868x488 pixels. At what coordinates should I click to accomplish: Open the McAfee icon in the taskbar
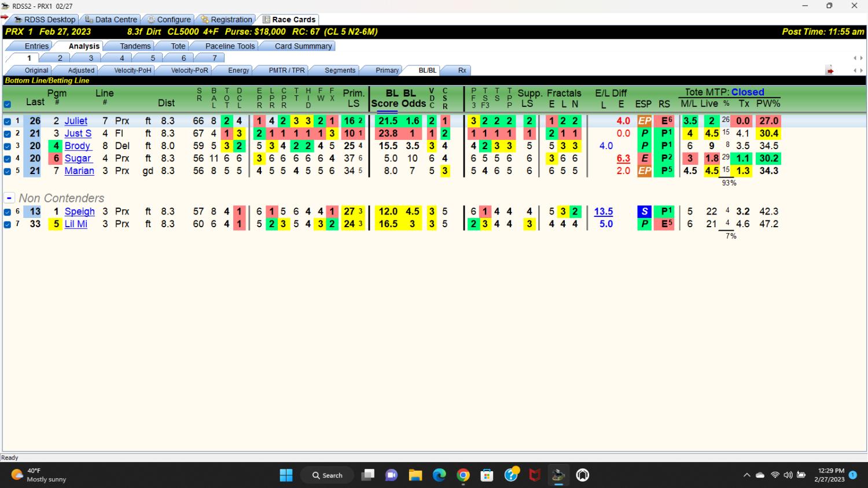(x=535, y=475)
